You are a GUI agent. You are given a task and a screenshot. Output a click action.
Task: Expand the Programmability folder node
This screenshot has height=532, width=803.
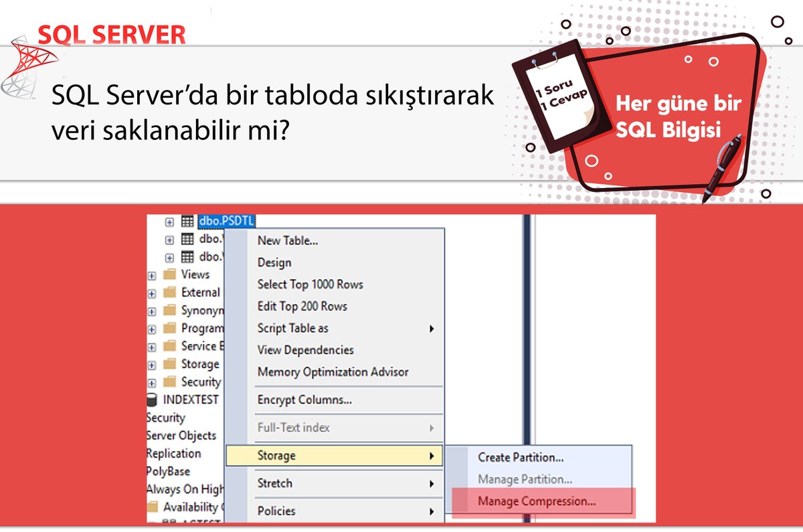coord(152,329)
